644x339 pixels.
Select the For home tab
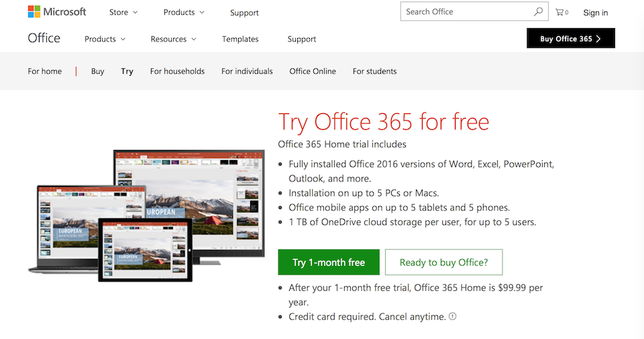(45, 71)
